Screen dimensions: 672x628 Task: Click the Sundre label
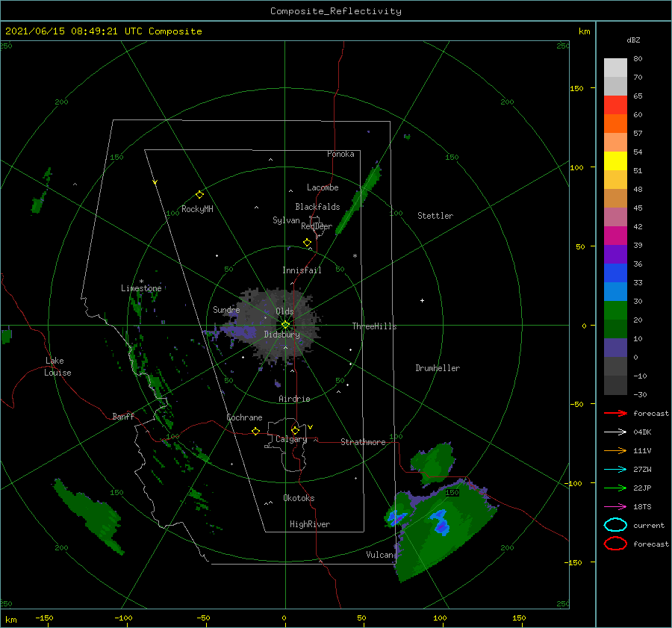point(226,310)
